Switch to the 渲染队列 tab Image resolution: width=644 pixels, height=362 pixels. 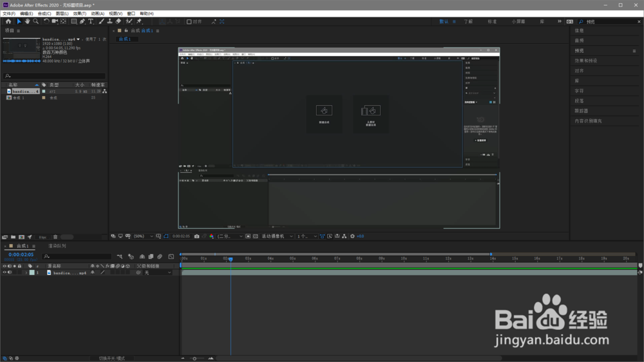(57, 245)
